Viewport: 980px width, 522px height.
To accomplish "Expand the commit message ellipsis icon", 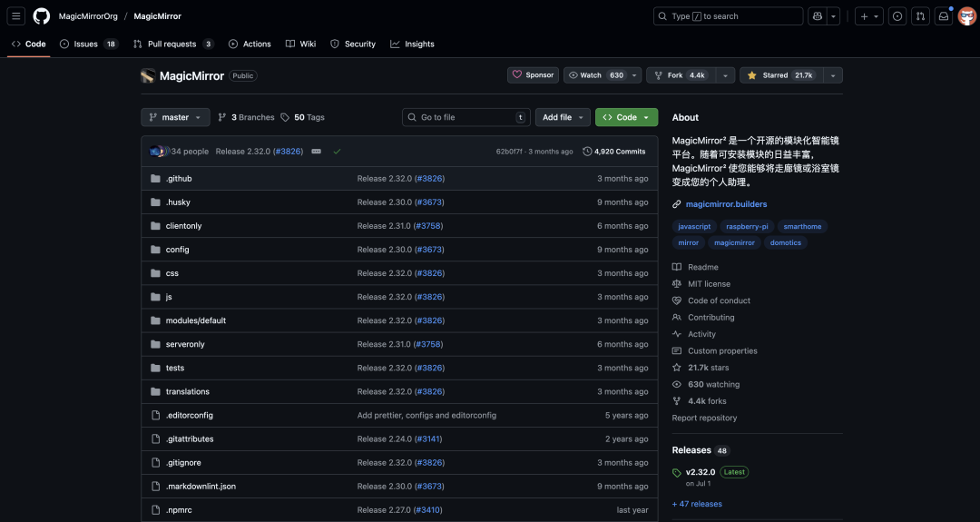I will (317, 152).
